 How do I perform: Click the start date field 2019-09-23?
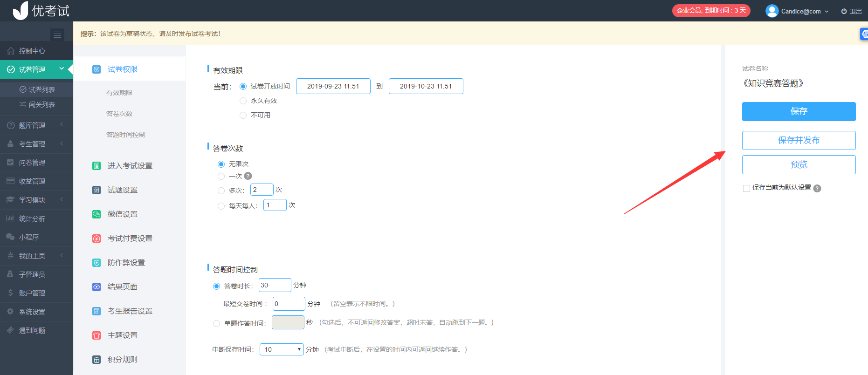333,86
